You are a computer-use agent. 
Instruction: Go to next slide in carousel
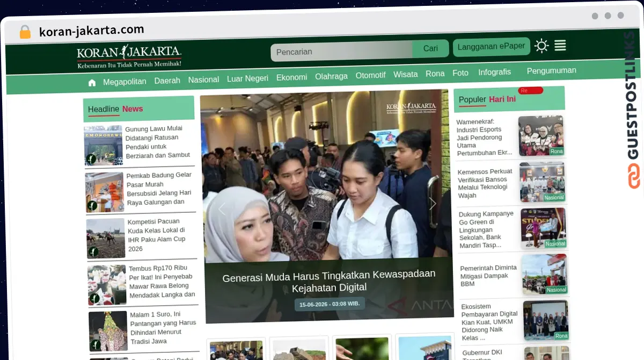click(x=433, y=204)
